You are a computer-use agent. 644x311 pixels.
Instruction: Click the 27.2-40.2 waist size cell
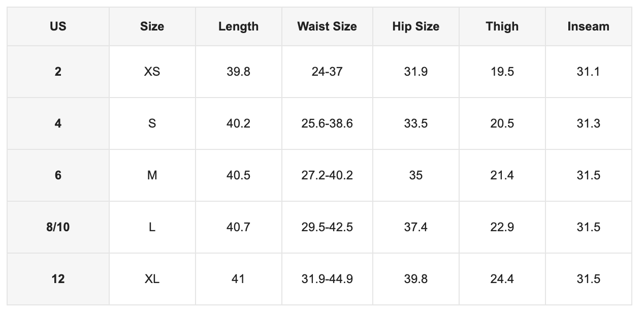[327, 175]
